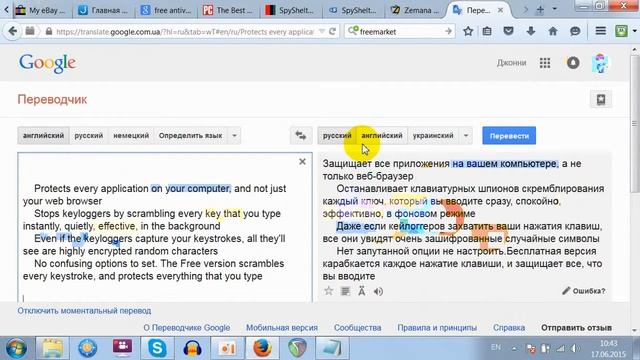The image size is (640, 360).
Task: Switch to the first SpyShelt... tab
Action: click(291, 10)
